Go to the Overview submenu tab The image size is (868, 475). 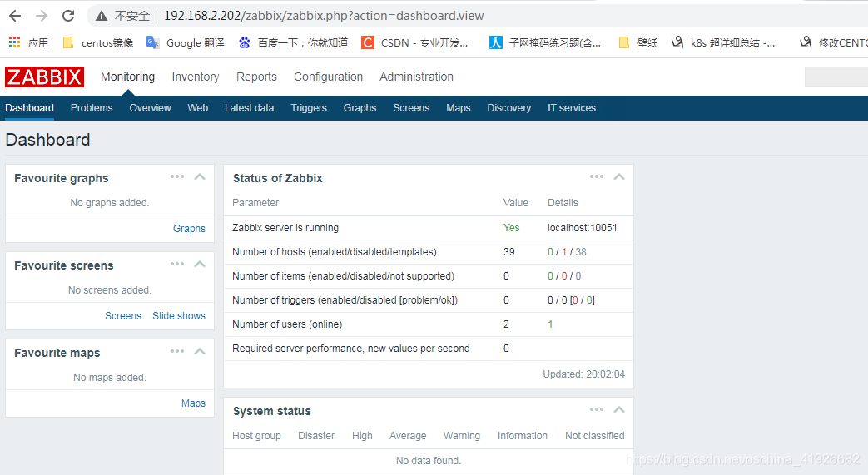150,108
